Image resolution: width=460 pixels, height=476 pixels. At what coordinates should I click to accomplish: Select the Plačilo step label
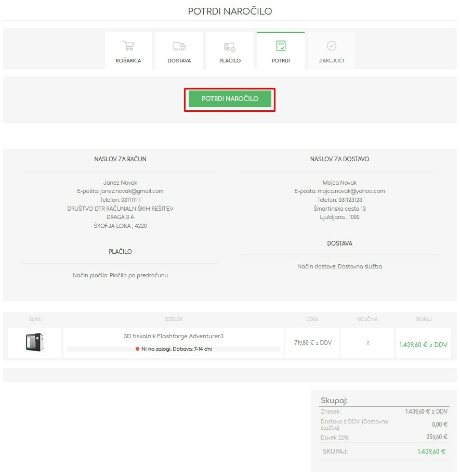(230, 61)
